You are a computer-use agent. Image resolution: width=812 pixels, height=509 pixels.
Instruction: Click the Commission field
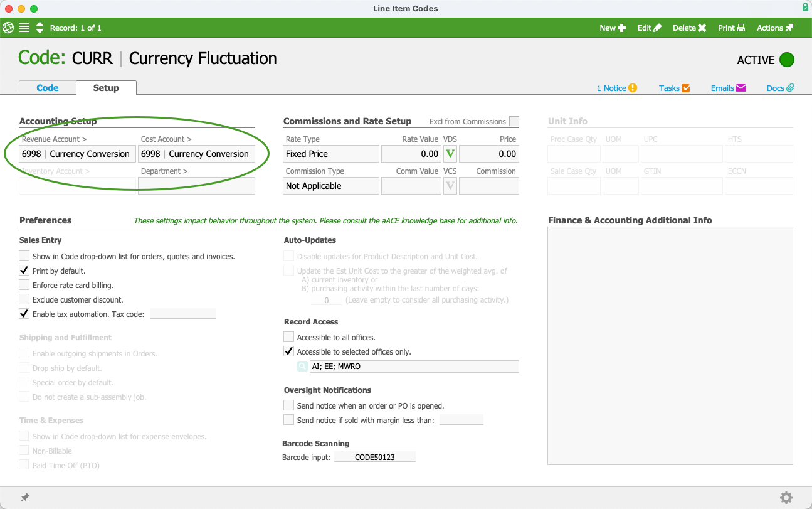click(x=489, y=186)
